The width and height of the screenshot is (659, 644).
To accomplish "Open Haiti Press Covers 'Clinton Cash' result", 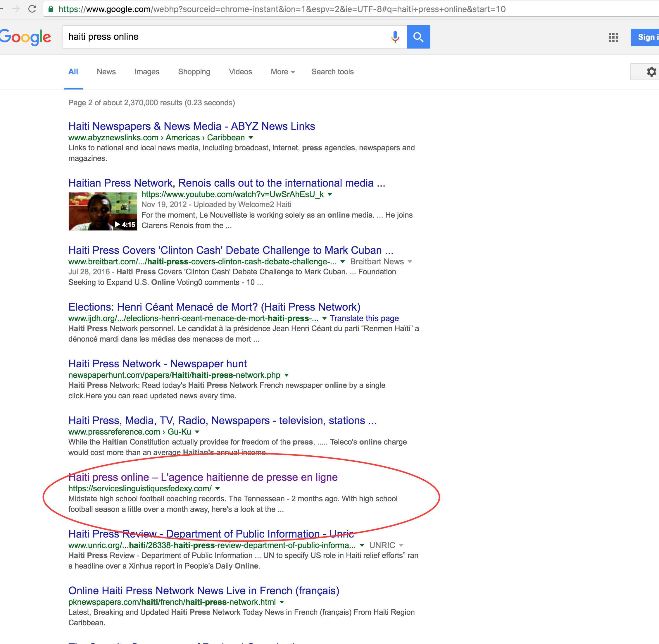I will 231,250.
